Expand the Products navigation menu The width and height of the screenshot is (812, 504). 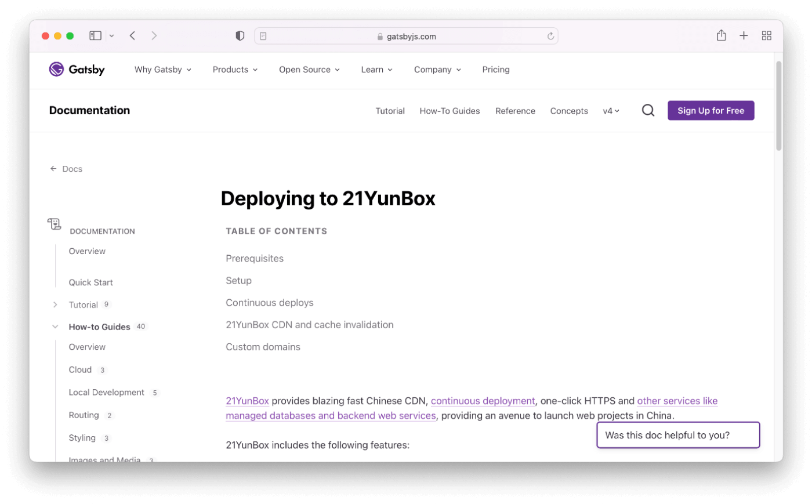click(235, 70)
